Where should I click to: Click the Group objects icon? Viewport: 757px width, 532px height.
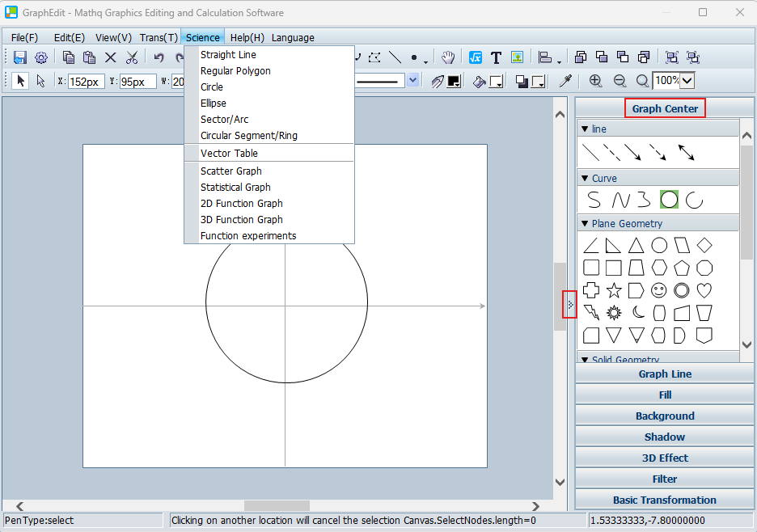[671, 57]
